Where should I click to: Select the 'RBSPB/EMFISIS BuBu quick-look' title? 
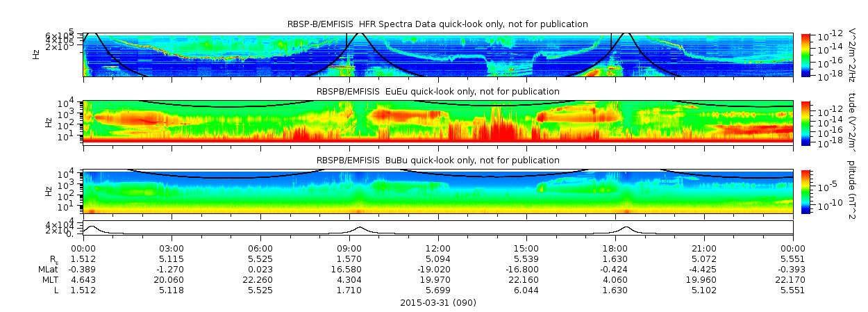[x=438, y=161]
